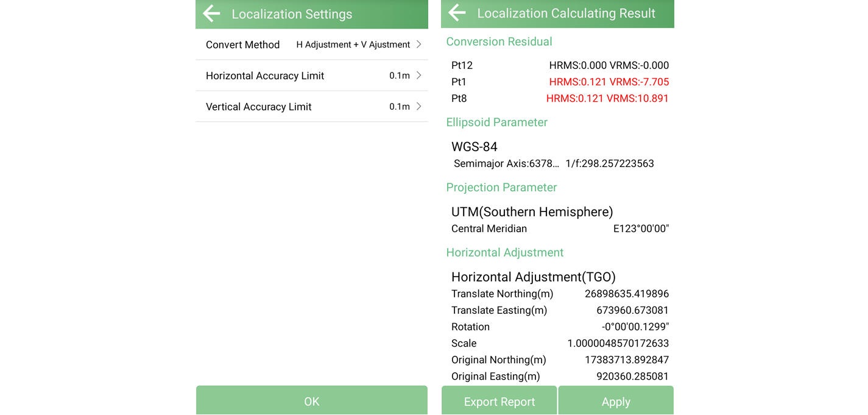Viewport: 868px width, 415px height.
Task: Click the WGS-84 ellipsoid entry
Action: [475, 147]
